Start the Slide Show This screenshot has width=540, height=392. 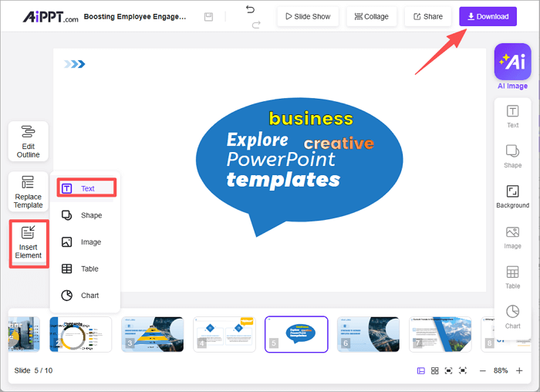308,16
